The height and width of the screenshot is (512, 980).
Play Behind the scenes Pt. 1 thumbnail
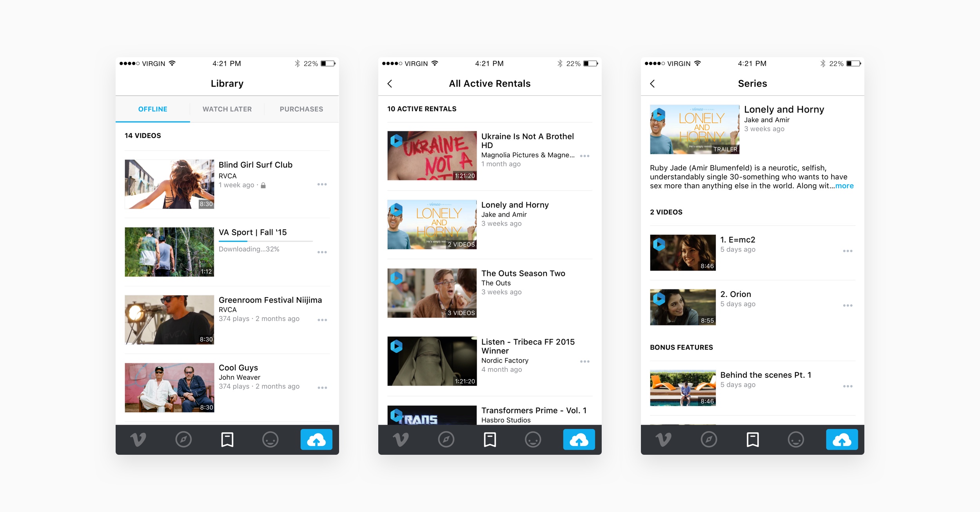683,388
